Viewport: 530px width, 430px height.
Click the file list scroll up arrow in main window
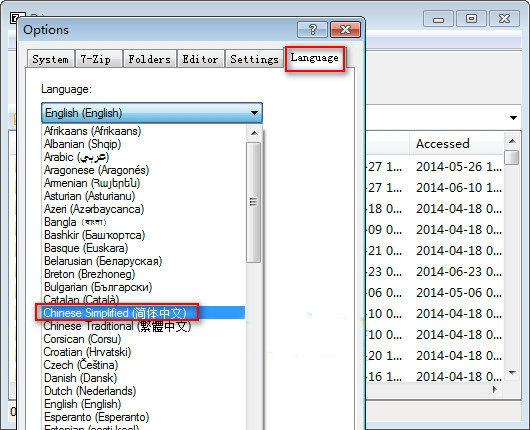tap(512, 141)
